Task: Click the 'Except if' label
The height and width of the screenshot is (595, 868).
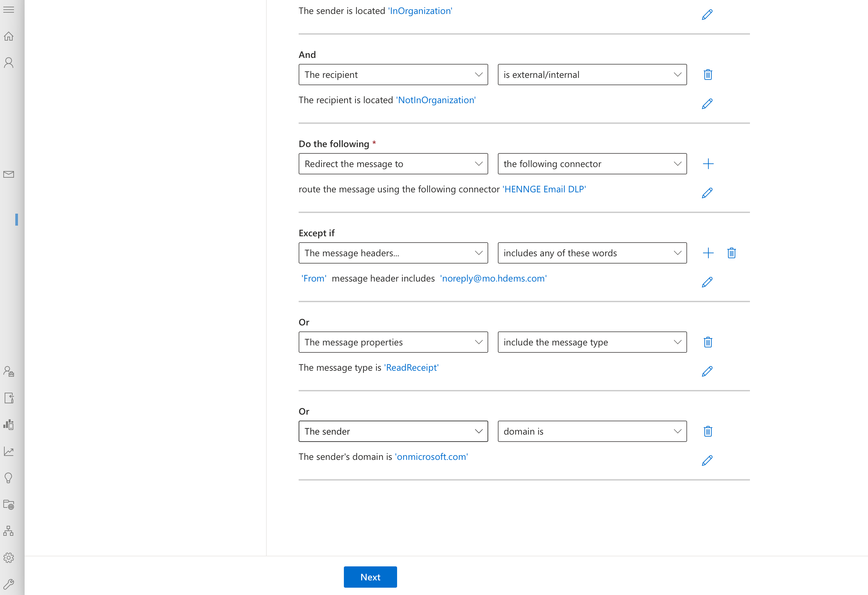Action: [316, 233]
